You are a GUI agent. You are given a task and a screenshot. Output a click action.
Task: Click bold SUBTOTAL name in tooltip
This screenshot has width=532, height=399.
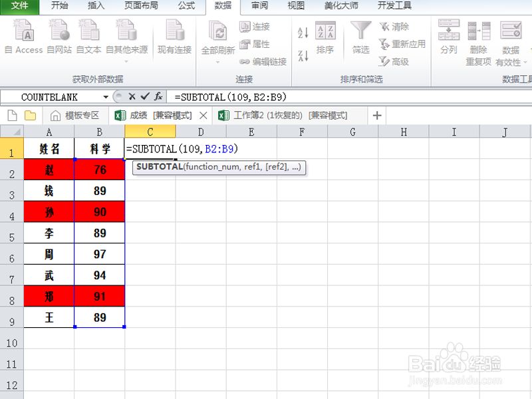(160, 167)
